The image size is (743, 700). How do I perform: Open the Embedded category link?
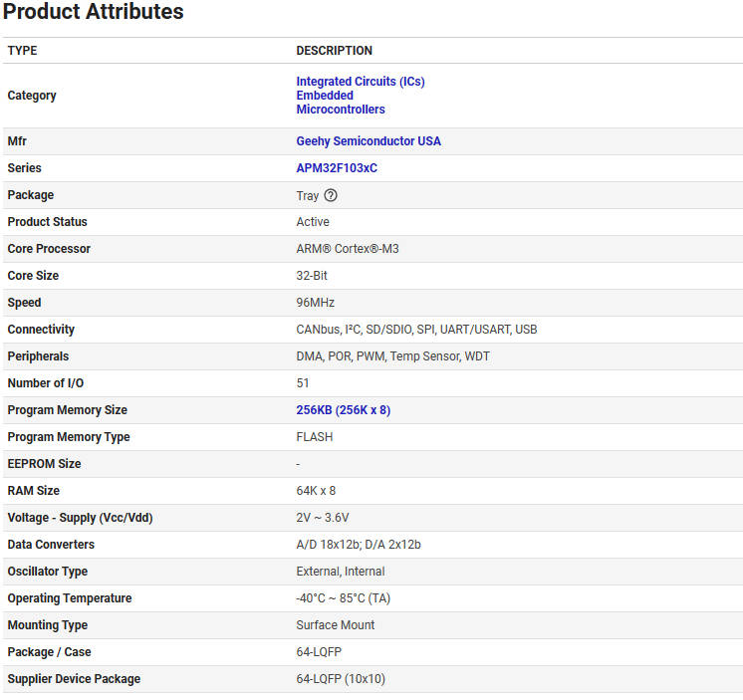pyautogui.click(x=325, y=96)
